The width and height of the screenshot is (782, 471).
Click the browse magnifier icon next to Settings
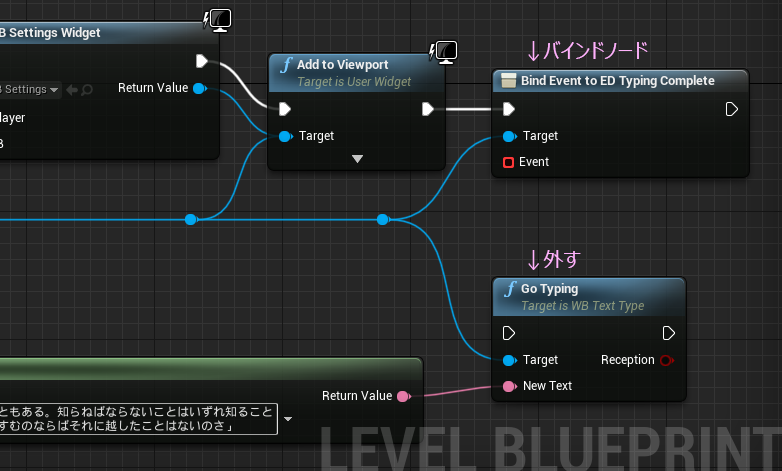click(87, 90)
